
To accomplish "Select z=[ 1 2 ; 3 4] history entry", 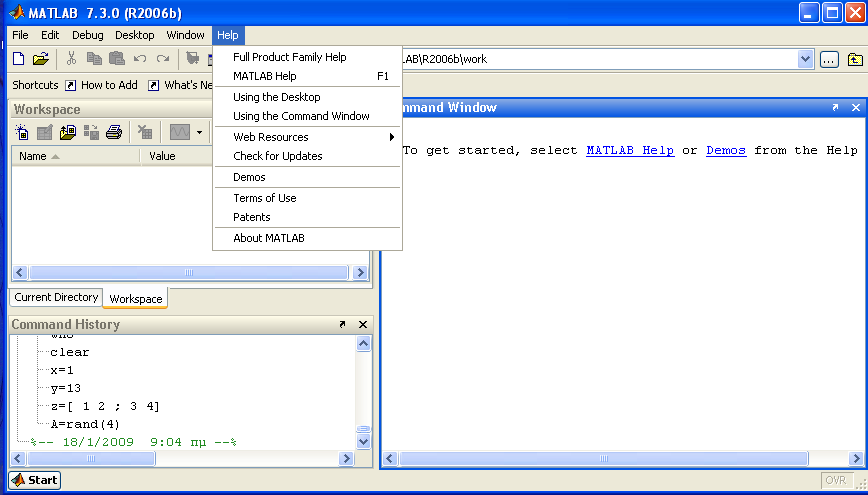I will click(x=105, y=406).
